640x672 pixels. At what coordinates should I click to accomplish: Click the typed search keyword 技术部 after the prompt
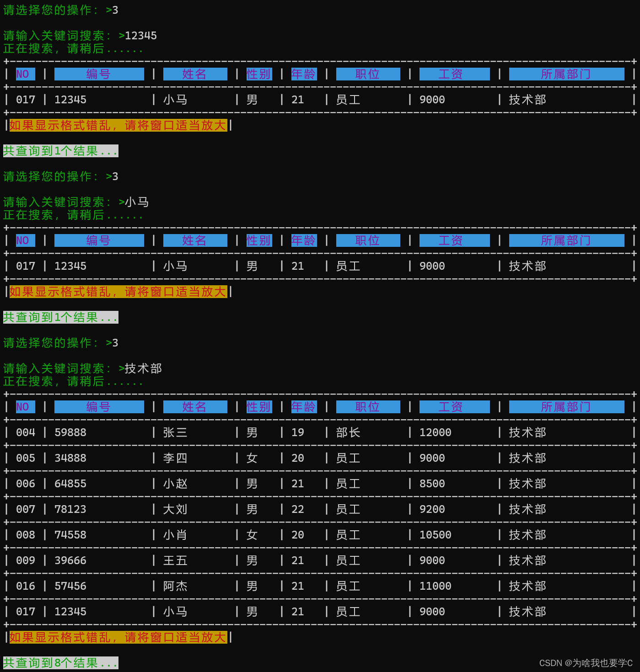tap(144, 368)
